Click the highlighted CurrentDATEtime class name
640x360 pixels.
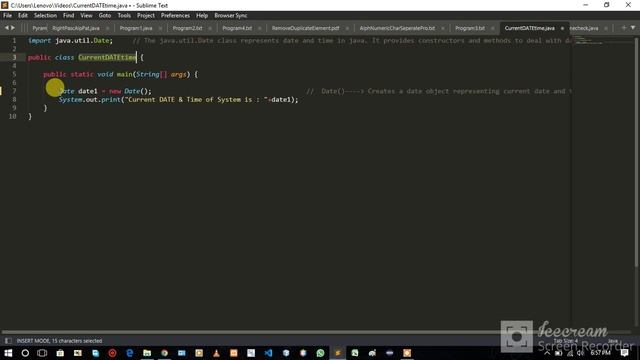pyautogui.click(x=107, y=57)
